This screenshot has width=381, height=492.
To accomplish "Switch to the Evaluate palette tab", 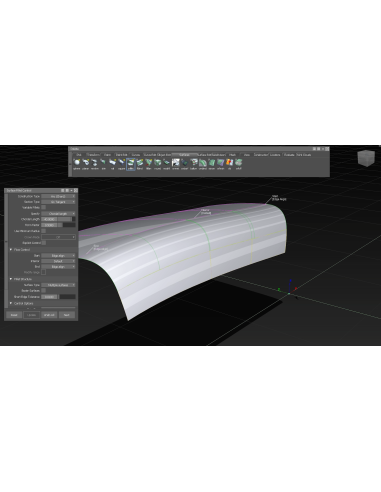I will pyautogui.click(x=289, y=155).
